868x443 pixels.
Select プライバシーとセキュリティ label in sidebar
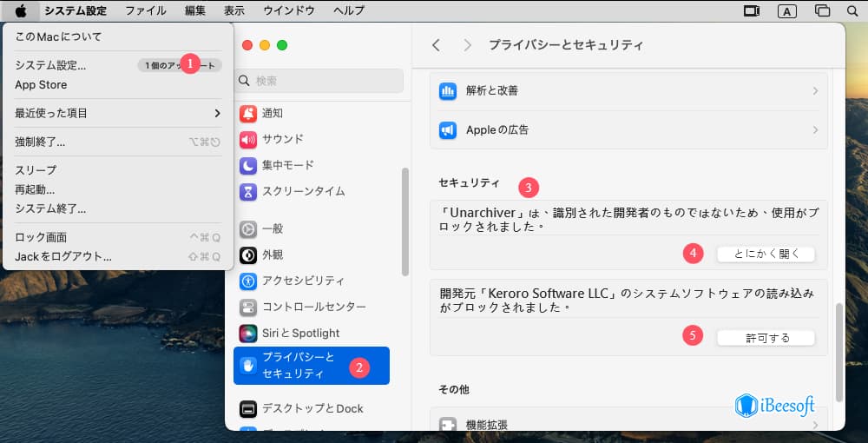click(299, 366)
